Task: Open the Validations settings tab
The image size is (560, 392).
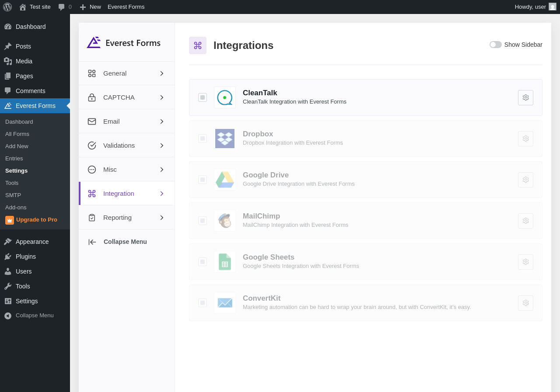Action: pyautogui.click(x=119, y=146)
